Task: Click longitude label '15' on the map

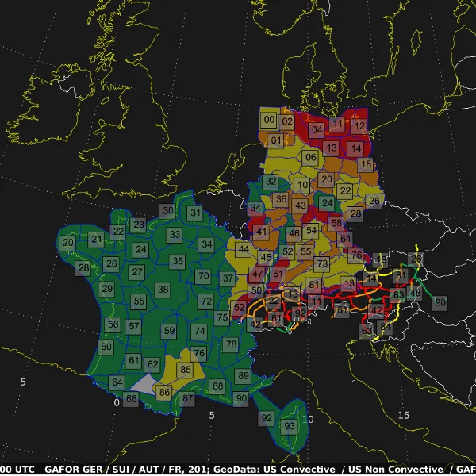Action: point(404,416)
